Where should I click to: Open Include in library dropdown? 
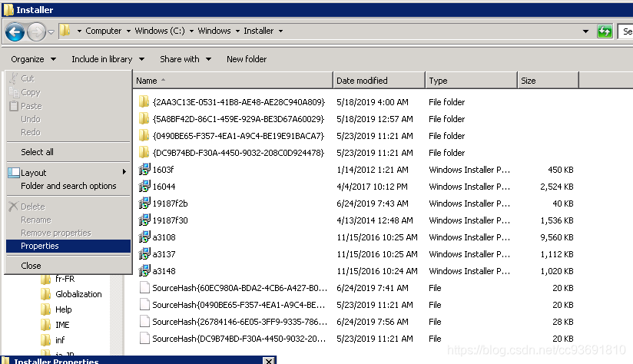[x=108, y=59]
